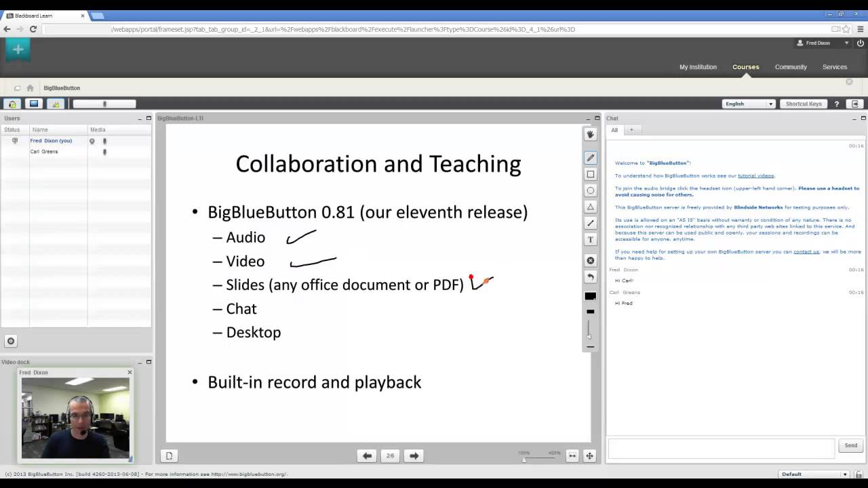Open the help question mark icon
This screenshot has width=868, height=488.
(837, 104)
